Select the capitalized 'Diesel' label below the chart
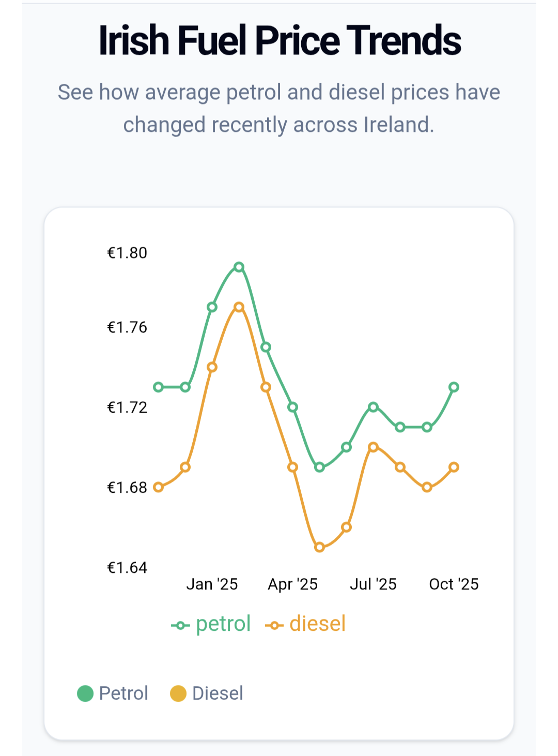This screenshot has height=756, width=558. point(218,693)
